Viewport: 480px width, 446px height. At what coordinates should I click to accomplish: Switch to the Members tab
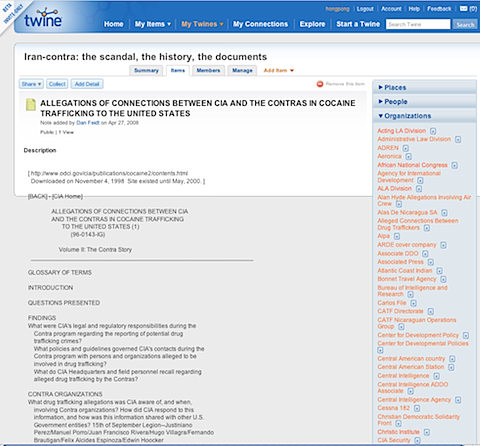208,70
